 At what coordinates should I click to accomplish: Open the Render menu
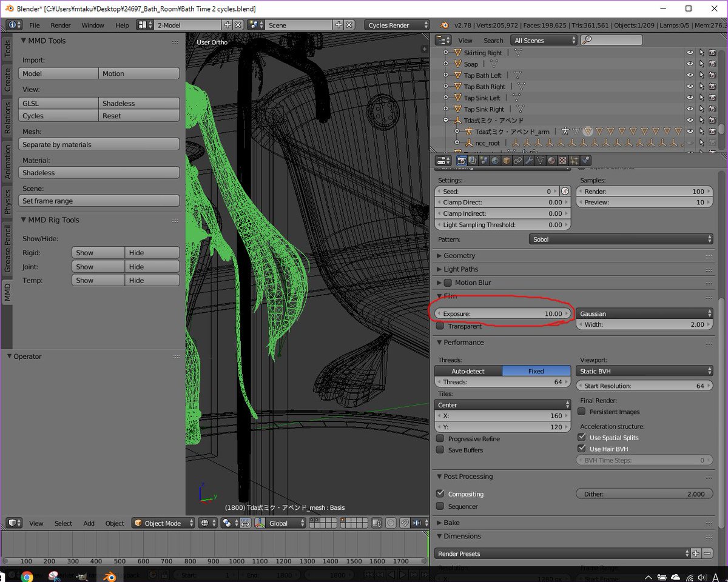click(x=61, y=25)
